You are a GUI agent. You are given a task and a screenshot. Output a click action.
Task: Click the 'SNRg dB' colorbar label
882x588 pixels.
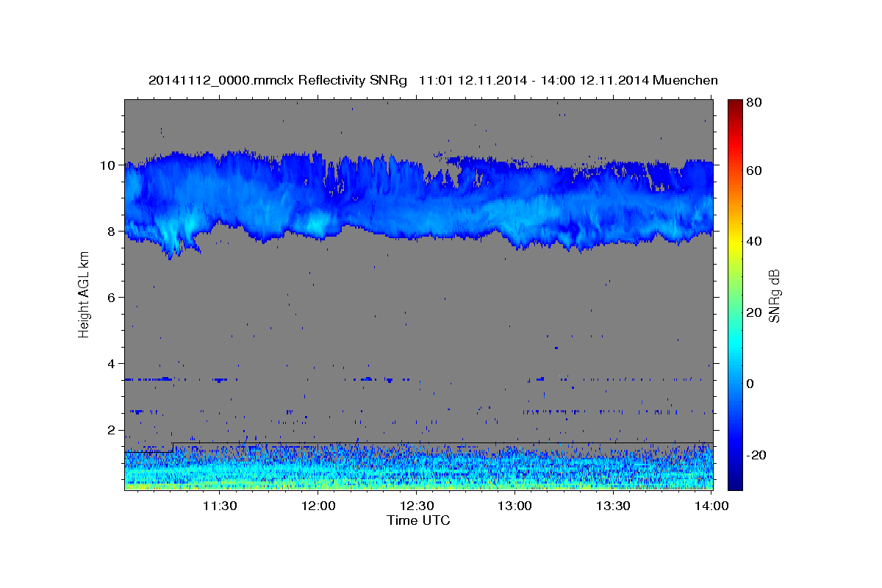click(773, 295)
